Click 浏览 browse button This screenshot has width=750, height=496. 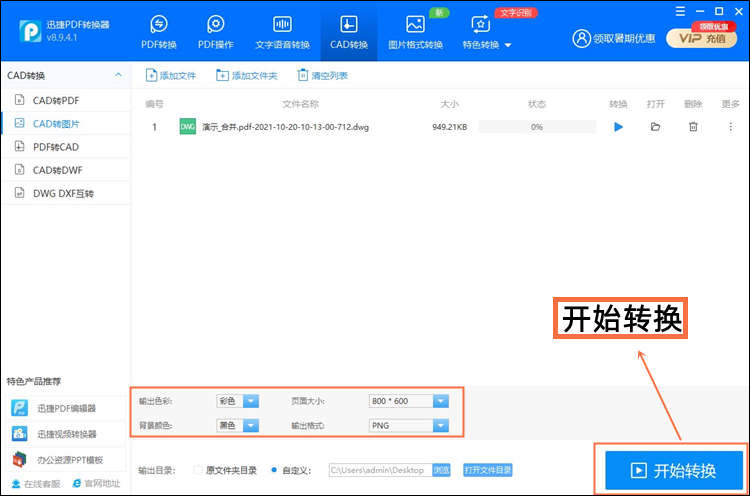point(441,470)
